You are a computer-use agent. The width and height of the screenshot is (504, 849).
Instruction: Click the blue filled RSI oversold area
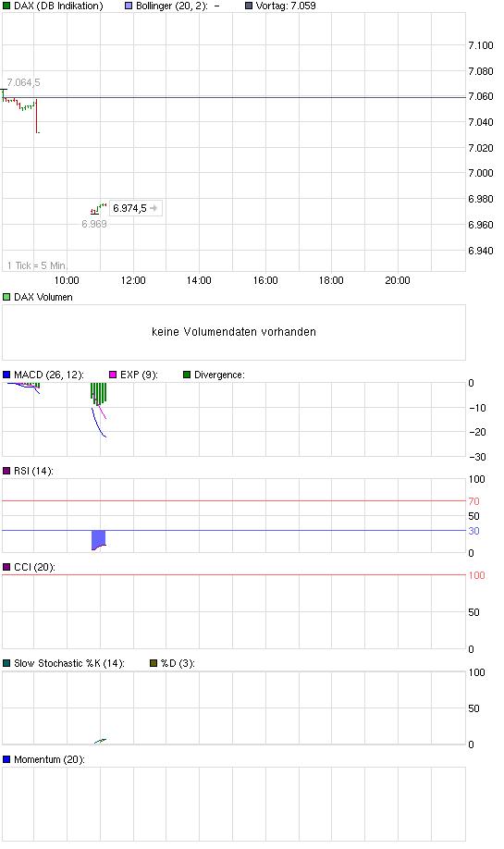coord(98,539)
